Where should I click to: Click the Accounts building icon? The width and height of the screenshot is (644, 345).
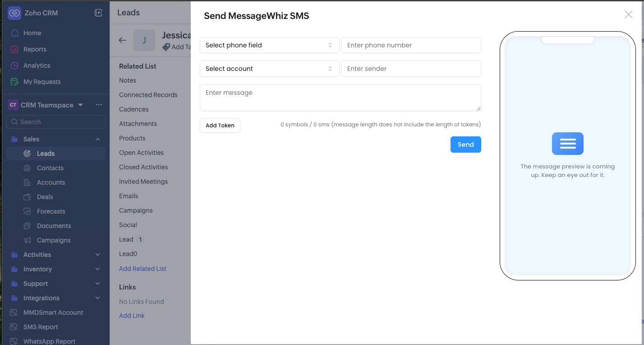tap(28, 182)
